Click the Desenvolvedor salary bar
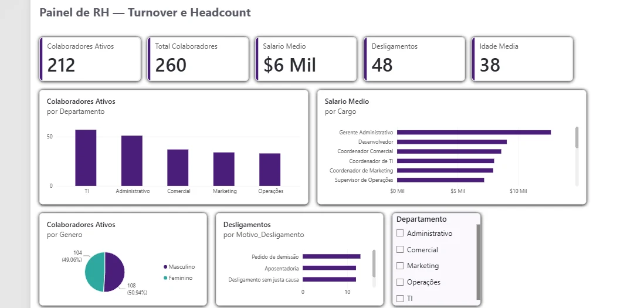This screenshot has height=308, width=644. click(x=452, y=142)
